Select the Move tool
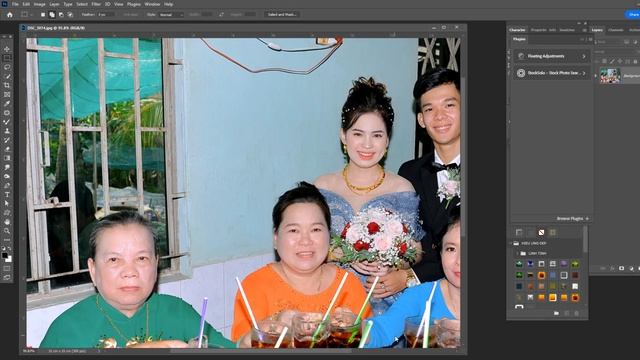640x360 pixels. point(7,49)
